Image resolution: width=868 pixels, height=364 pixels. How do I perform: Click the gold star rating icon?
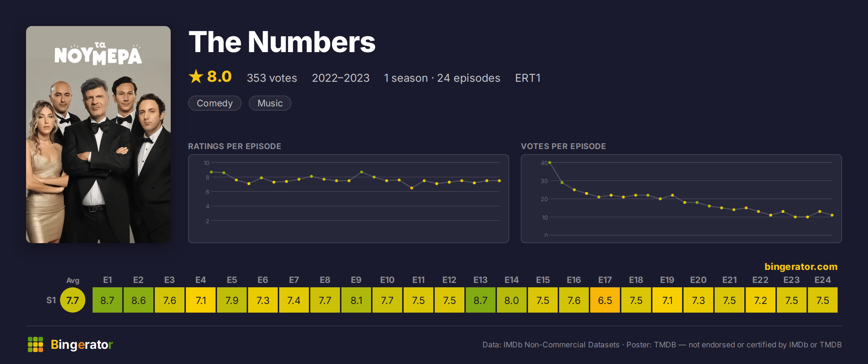point(196,76)
